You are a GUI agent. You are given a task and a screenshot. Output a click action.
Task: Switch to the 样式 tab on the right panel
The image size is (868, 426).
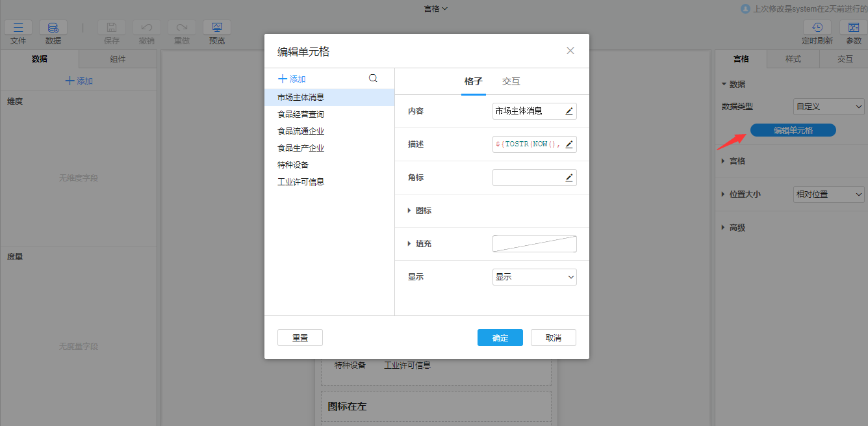point(793,59)
